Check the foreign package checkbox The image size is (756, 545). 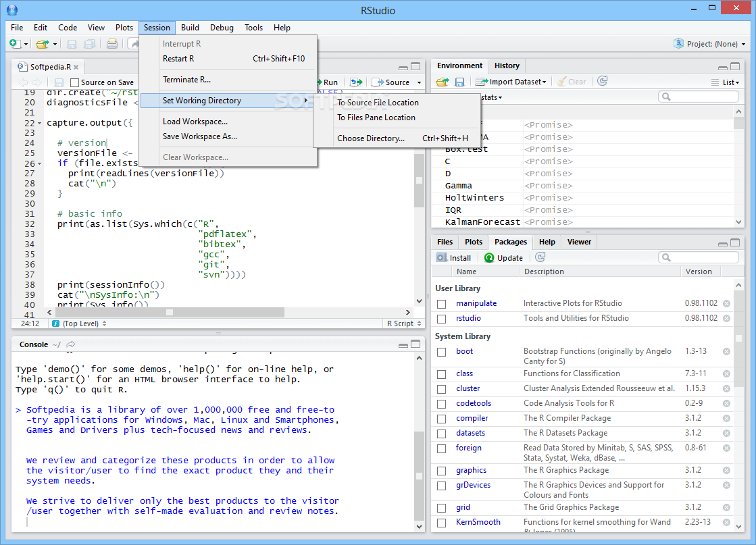tap(442, 448)
